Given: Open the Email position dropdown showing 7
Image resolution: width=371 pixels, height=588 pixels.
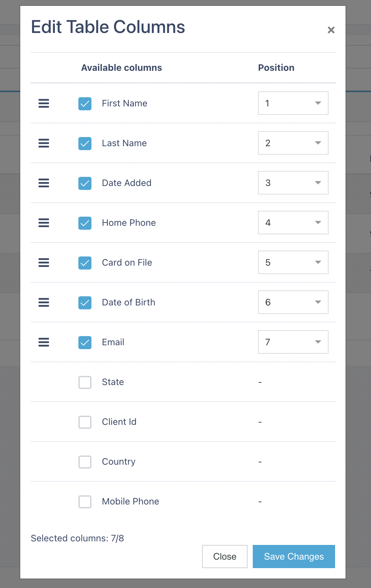Looking at the screenshot, I should [x=293, y=342].
